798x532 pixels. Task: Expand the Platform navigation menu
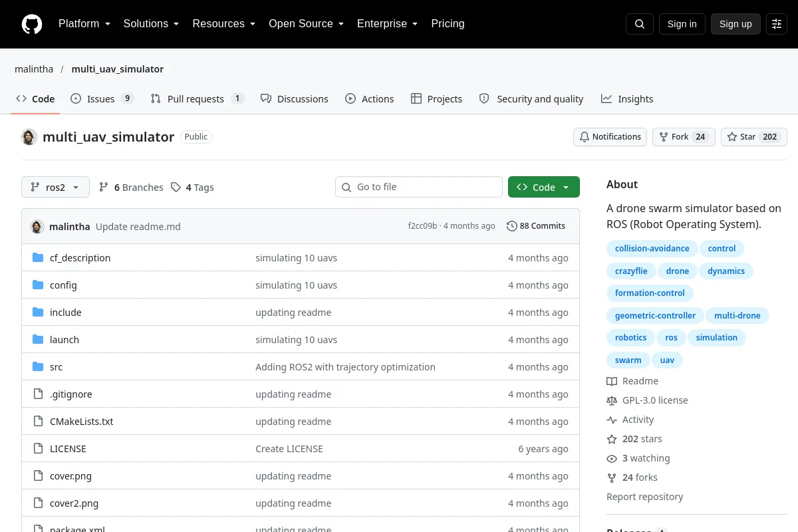(84, 24)
